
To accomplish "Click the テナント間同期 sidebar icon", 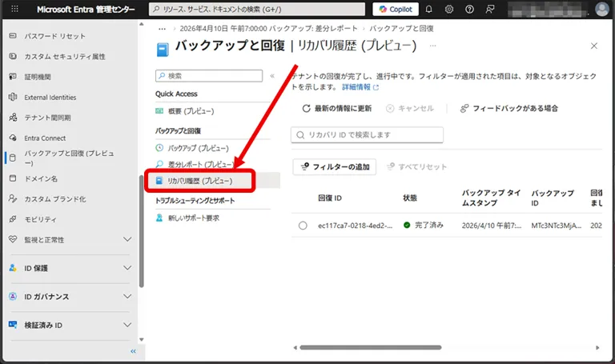I will 13,117.
